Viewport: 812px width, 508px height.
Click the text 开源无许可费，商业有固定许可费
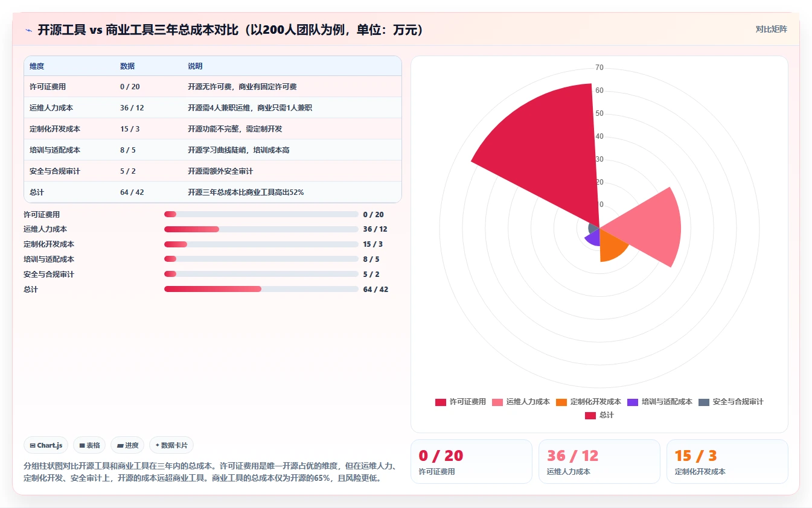point(242,87)
